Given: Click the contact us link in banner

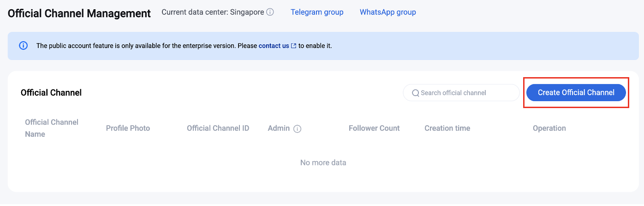Looking at the screenshot, I should coord(274,46).
